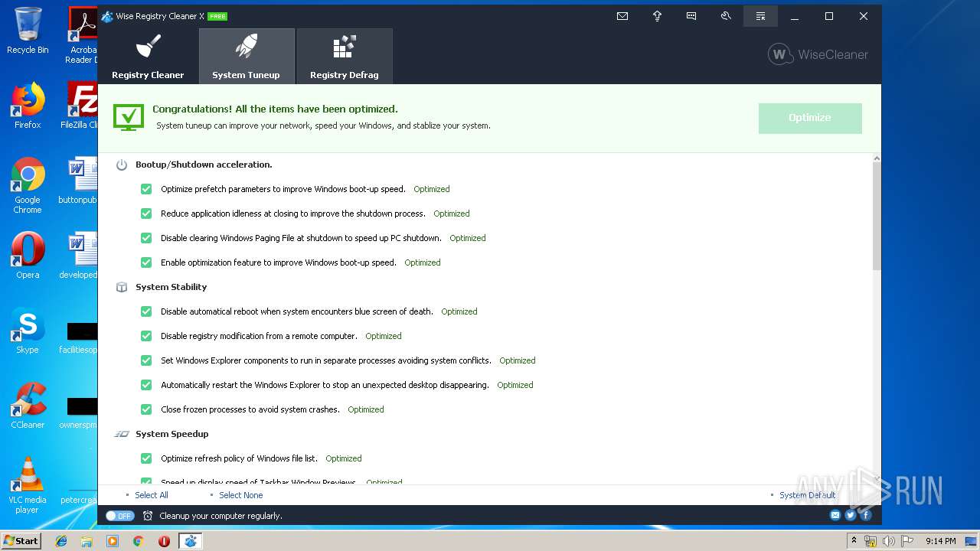
Task: Click the upgrade arrow icon in title bar
Action: click(x=657, y=16)
